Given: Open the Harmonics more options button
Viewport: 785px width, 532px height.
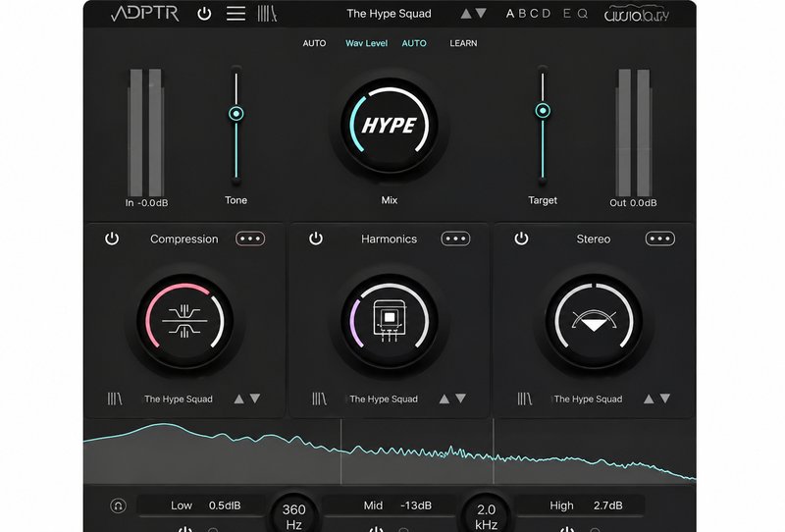Looking at the screenshot, I should click(455, 239).
